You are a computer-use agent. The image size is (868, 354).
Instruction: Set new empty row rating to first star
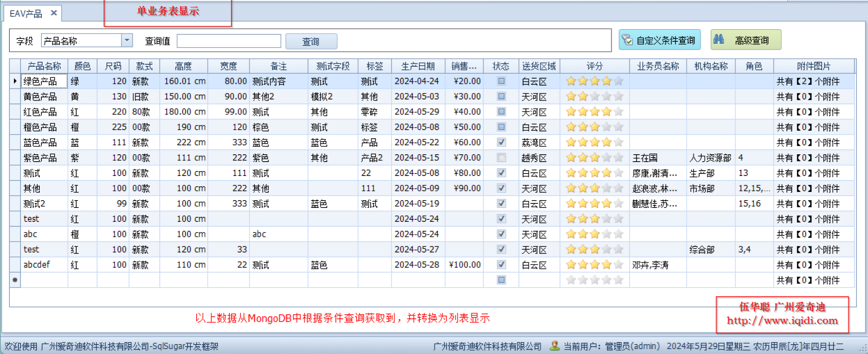point(571,280)
